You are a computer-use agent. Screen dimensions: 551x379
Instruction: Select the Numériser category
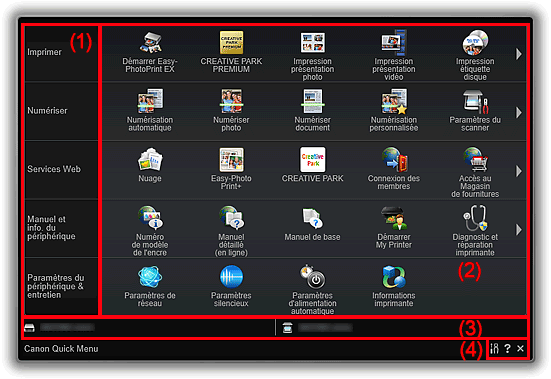61,111
